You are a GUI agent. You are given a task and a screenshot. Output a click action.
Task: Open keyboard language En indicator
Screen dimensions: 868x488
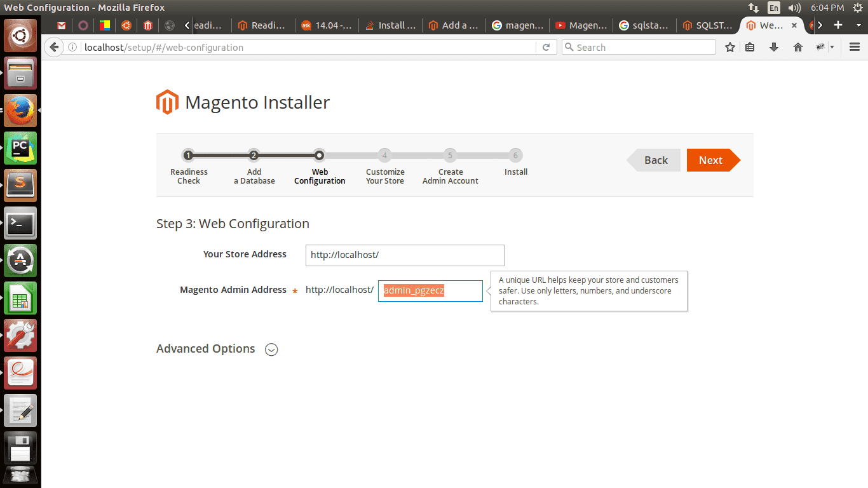click(773, 8)
